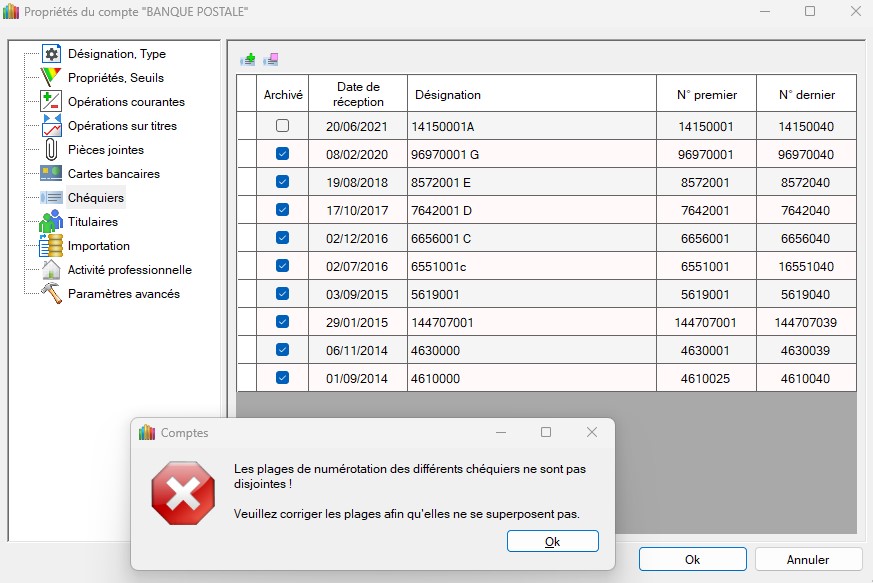Screen dimensions: 873x583
Task: Click the house icon for Activité professionnelle
Action: point(51,270)
